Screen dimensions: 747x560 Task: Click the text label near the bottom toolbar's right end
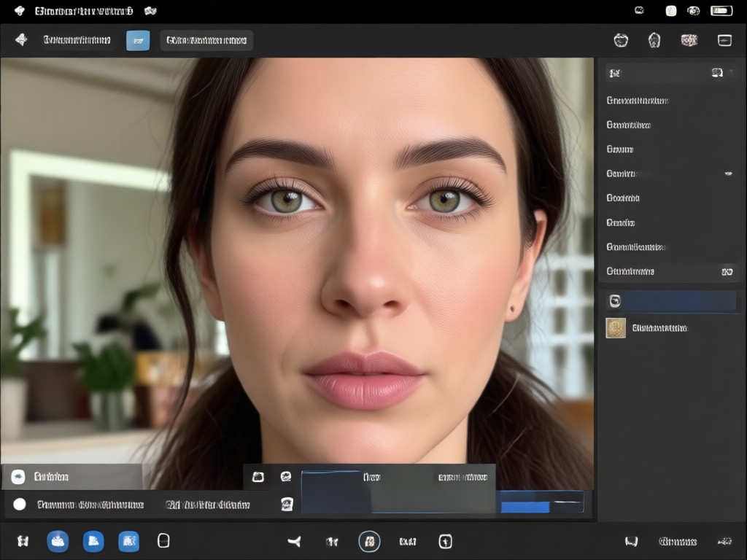(x=678, y=542)
